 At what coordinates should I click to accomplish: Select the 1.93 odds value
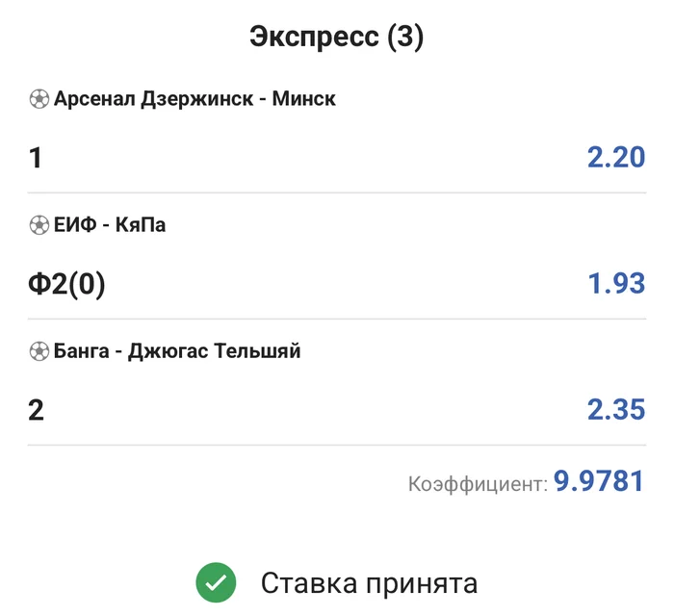click(x=615, y=283)
